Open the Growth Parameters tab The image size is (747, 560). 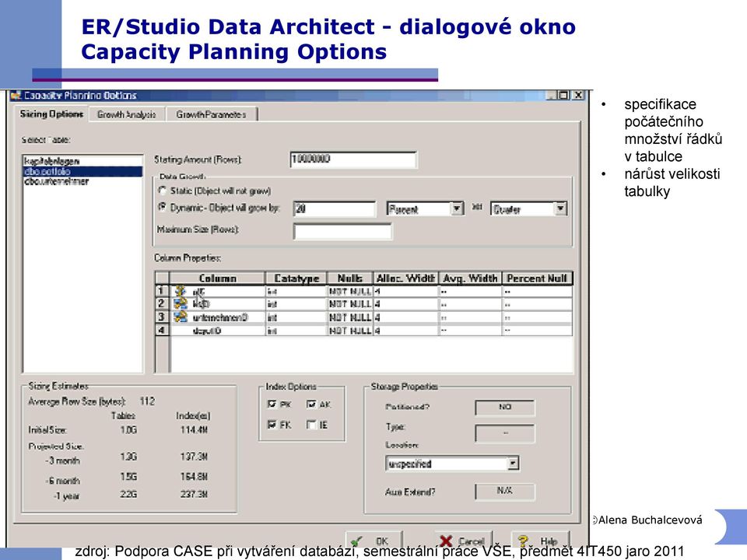[211, 115]
